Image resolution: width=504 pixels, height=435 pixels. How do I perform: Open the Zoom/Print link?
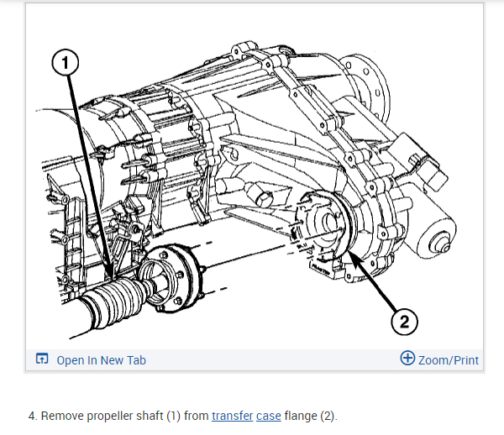(x=449, y=360)
